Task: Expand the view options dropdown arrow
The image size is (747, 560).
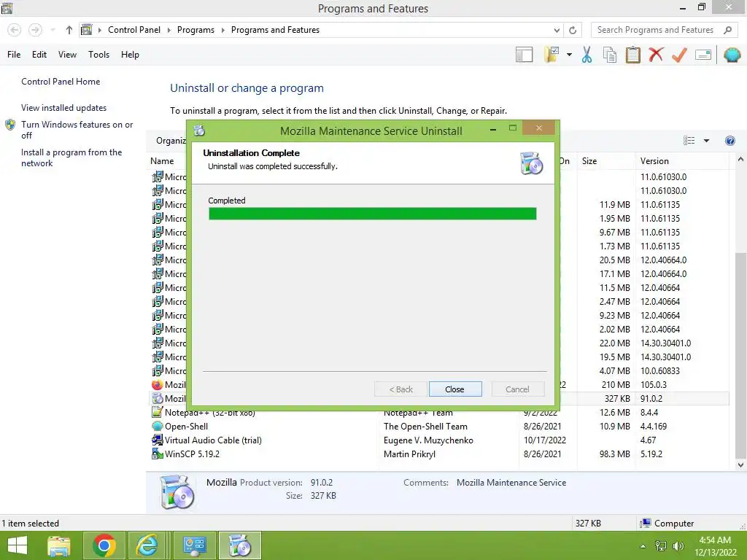Action: pos(706,141)
